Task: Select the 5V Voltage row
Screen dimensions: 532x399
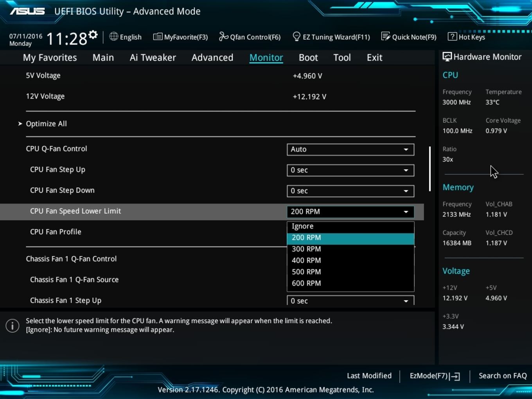Action: [x=43, y=75]
